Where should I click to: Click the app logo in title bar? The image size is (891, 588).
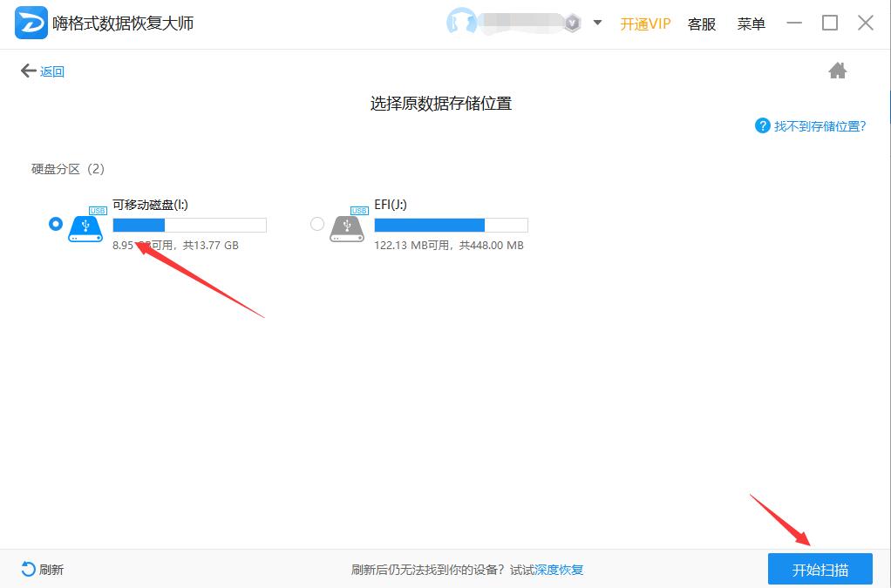pos(31,24)
